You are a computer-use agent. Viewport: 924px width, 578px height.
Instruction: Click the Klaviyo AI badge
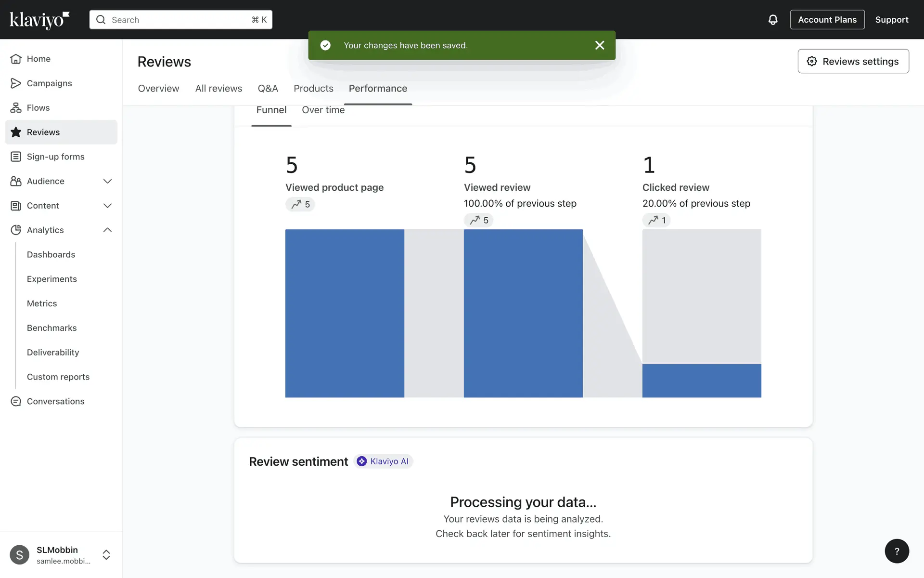384,461
